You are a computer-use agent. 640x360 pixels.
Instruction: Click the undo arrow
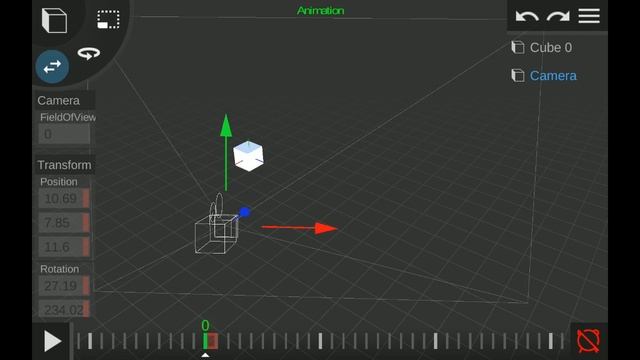(x=527, y=16)
